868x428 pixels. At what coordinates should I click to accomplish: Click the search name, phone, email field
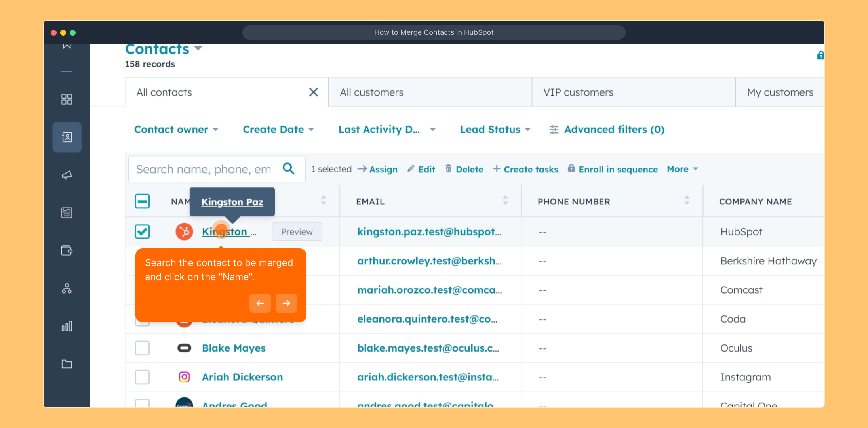204,169
